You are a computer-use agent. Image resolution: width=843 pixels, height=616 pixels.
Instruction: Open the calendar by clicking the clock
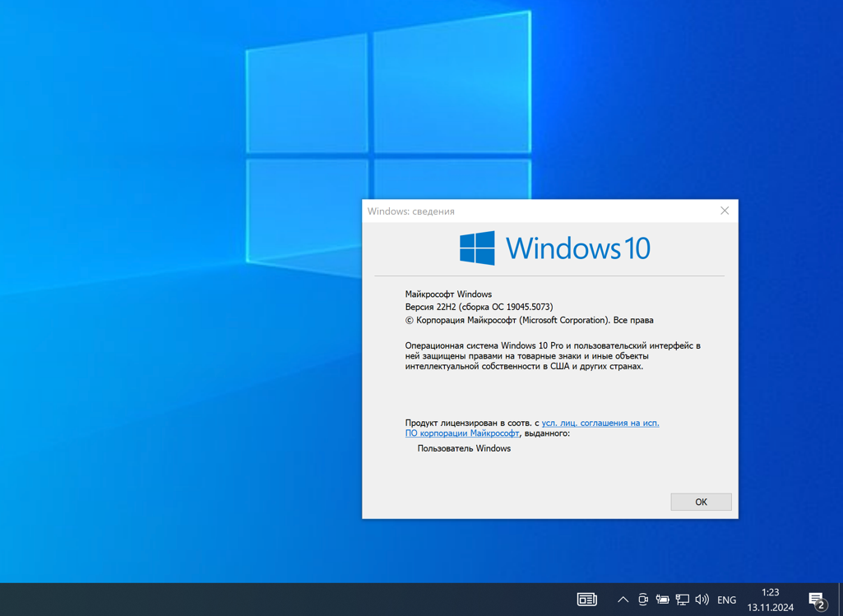770,598
